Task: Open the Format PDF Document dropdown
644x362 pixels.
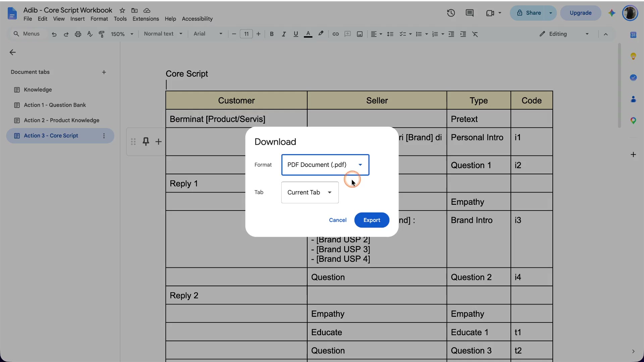Action: tap(325, 165)
